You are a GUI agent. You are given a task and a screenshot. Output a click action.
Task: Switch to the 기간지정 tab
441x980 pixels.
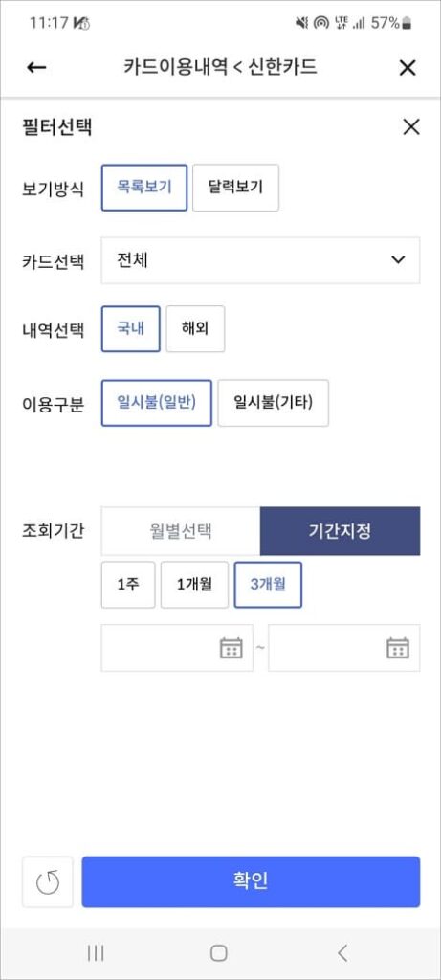pyautogui.click(x=341, y=531)
